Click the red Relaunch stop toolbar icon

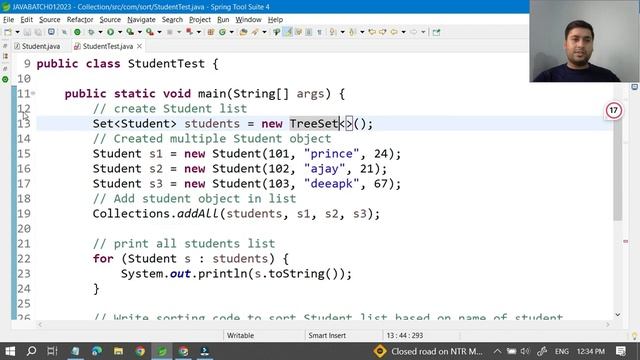[189, 32]
